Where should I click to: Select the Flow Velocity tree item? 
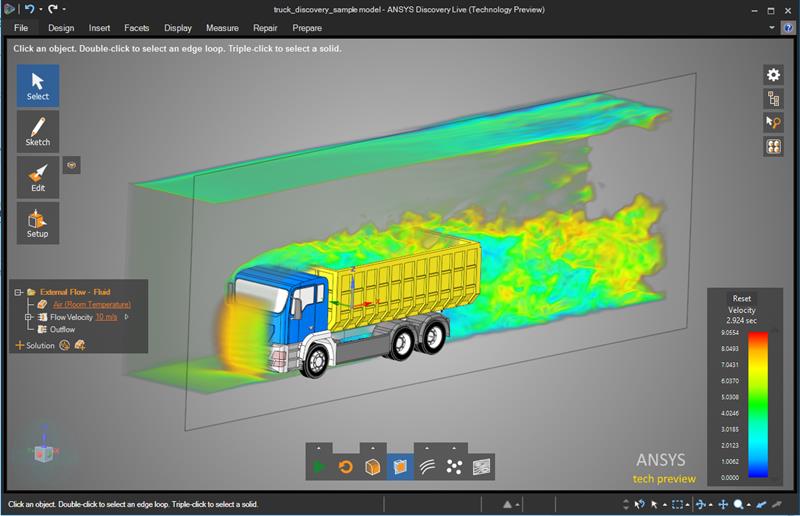(x=71, y=317)
